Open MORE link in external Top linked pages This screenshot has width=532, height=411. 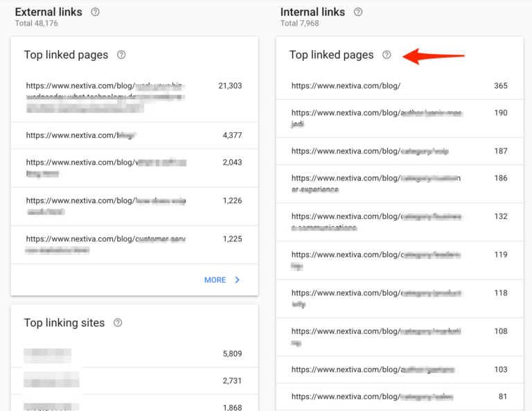pyautogui.click(x=215, y=280)
